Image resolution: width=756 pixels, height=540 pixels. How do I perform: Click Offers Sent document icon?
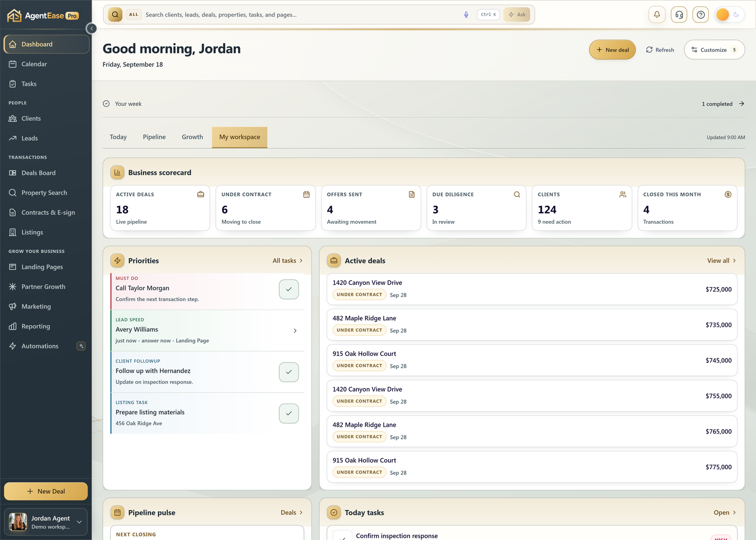[x=412, y=194]
